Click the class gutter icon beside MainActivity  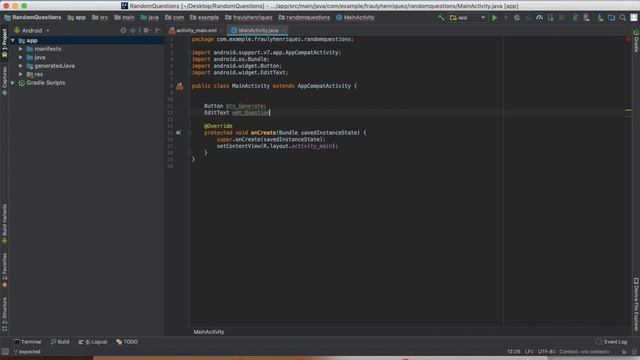(x=180, y=86)
